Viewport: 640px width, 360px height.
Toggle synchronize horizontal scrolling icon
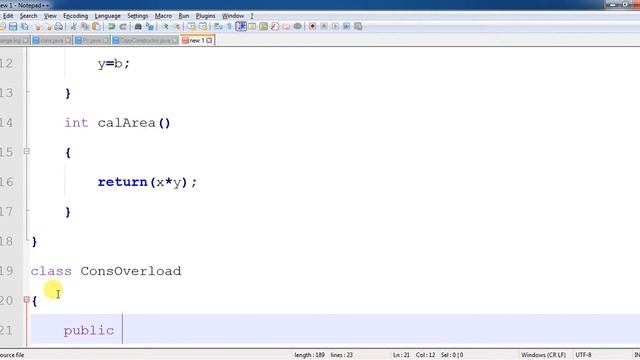(203, 27)
